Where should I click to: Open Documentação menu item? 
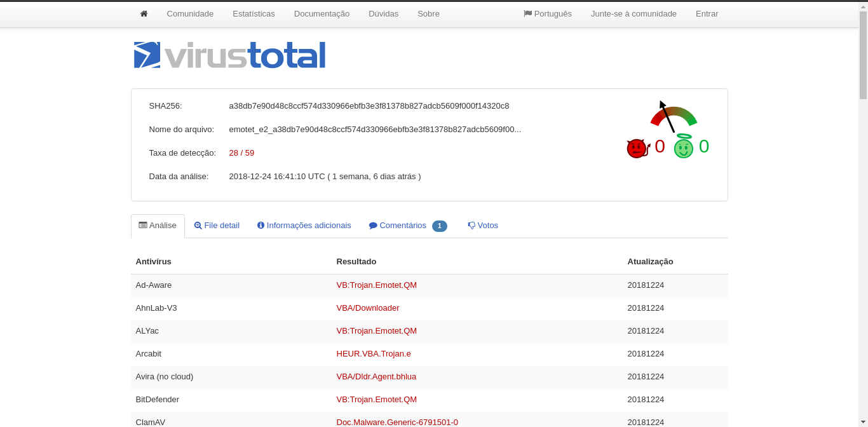[x=322, y=13]
